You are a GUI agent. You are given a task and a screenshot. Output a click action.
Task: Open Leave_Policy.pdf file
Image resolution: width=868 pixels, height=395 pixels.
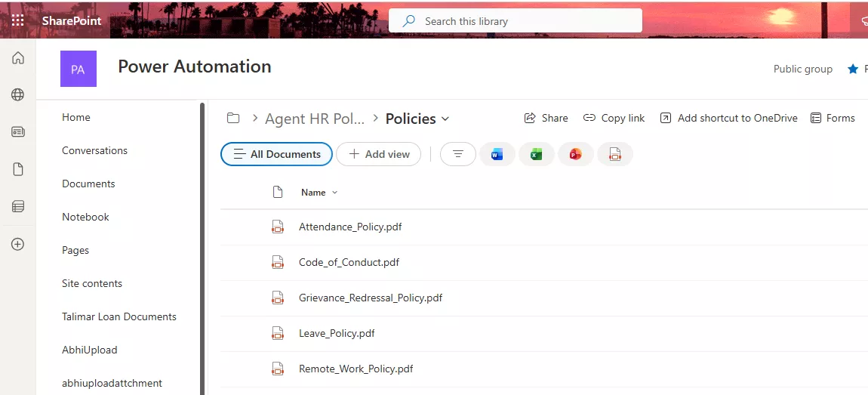(337, 333)
